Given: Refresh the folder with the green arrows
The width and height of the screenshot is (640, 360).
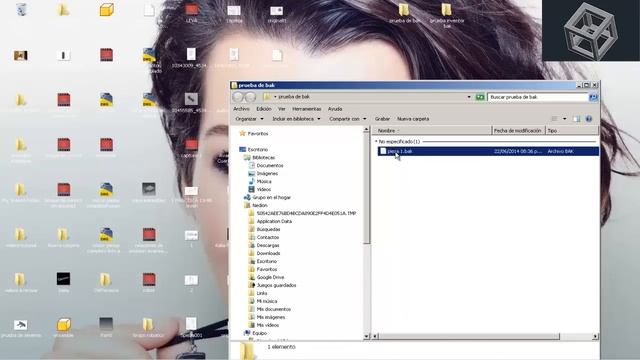Looking at the screenshot, I should click(480, 97).
